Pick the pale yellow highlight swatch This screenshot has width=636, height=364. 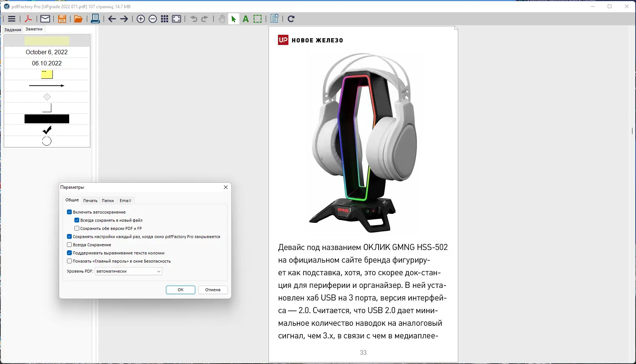point(47,41)
